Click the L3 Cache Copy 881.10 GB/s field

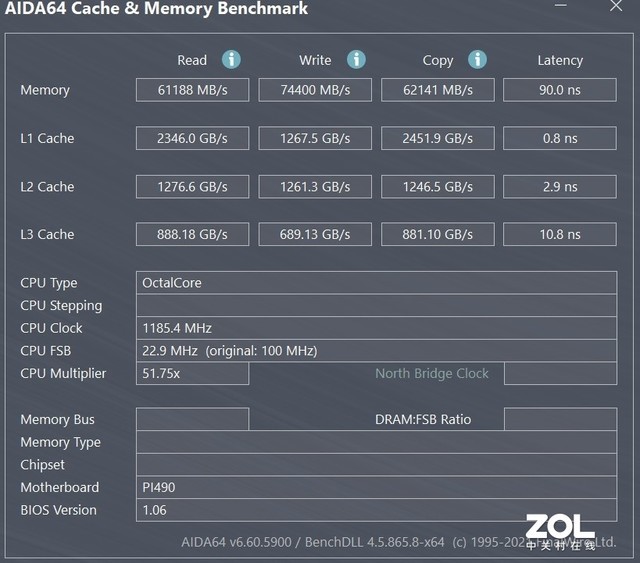coord(438,234)
